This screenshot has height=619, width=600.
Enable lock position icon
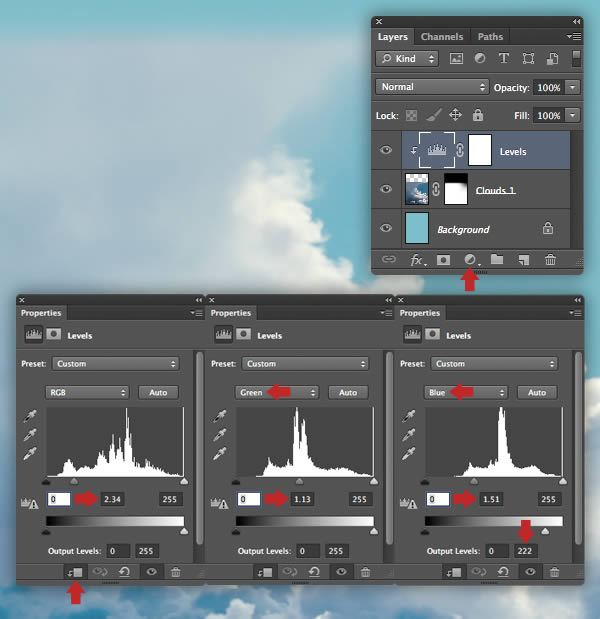point(455,115)
